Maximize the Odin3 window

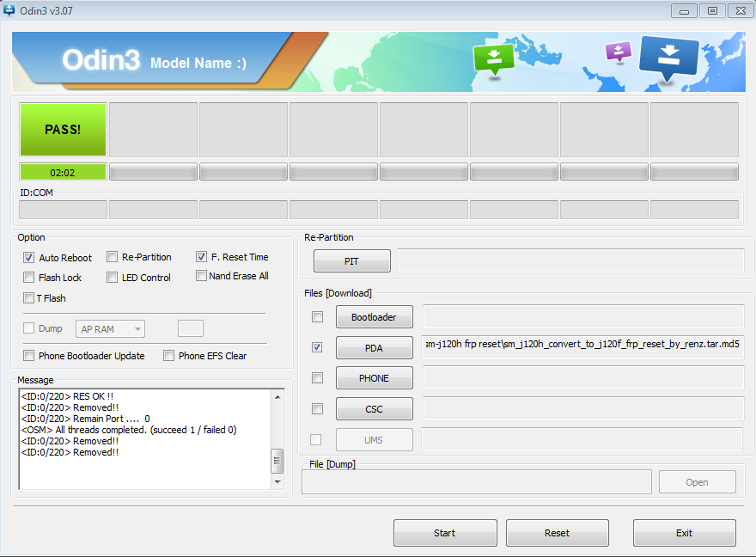(x=712, y=10)
